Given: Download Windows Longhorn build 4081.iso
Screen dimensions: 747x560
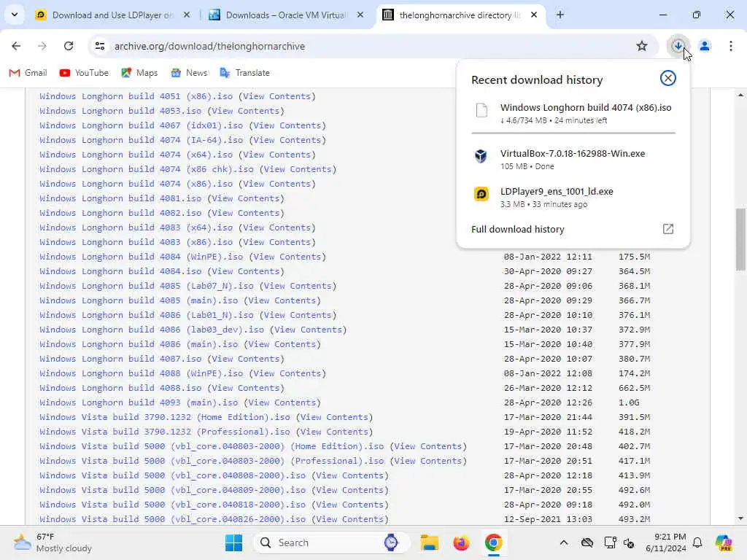Looking at the screenshot, I should (x=120, y=198).
